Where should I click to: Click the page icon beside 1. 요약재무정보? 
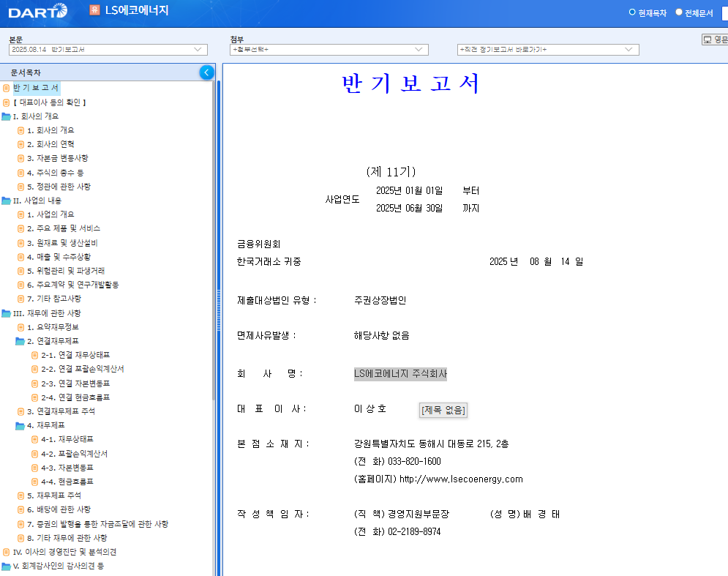pos(20,327)
